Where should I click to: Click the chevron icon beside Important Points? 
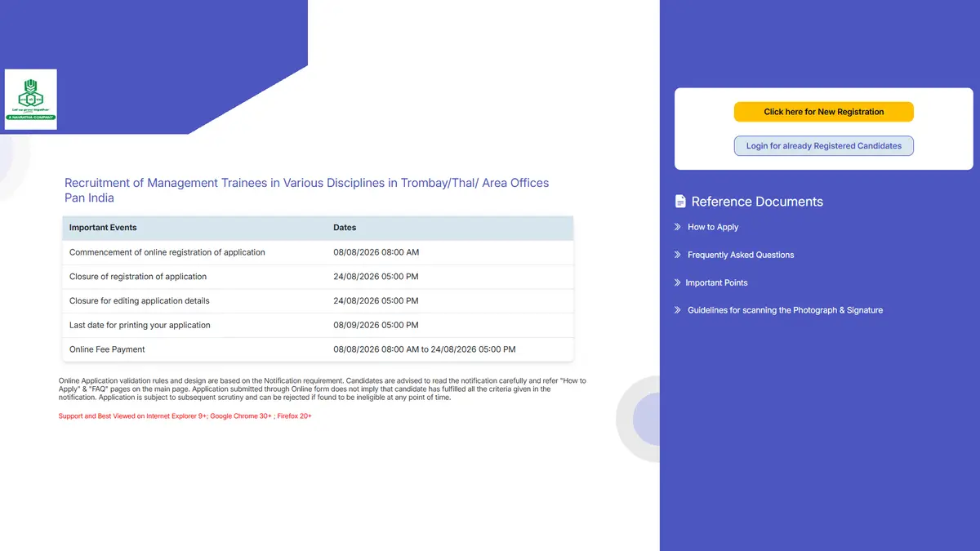(x=678, y=282)
